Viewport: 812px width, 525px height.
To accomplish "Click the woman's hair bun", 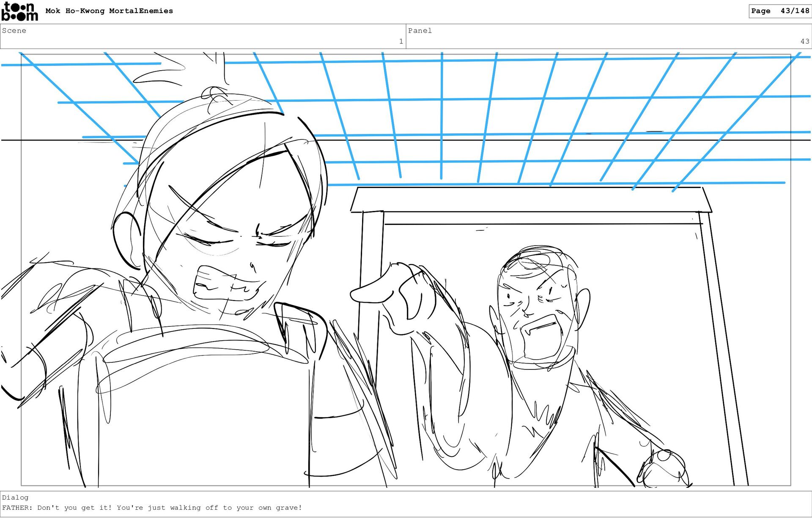I will pos(214,95).
